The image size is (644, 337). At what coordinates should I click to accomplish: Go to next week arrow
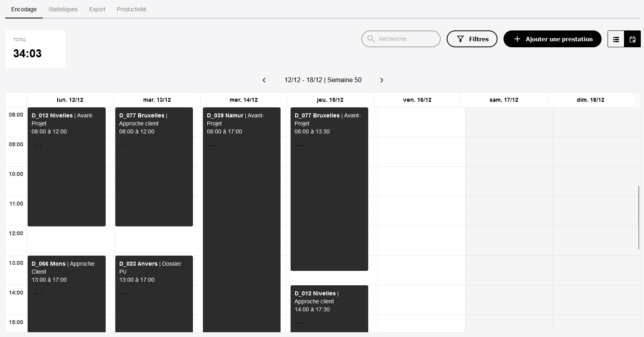point(381,80)
